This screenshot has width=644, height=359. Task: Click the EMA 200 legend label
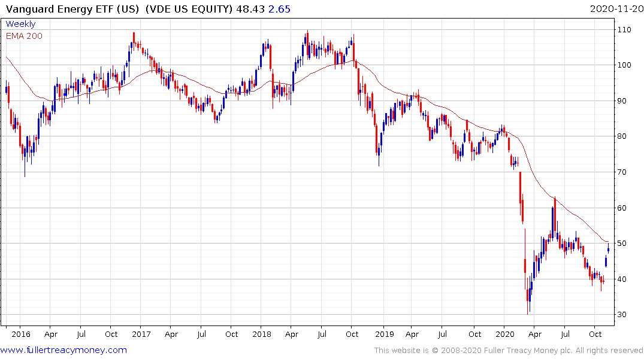click(24, 36)
